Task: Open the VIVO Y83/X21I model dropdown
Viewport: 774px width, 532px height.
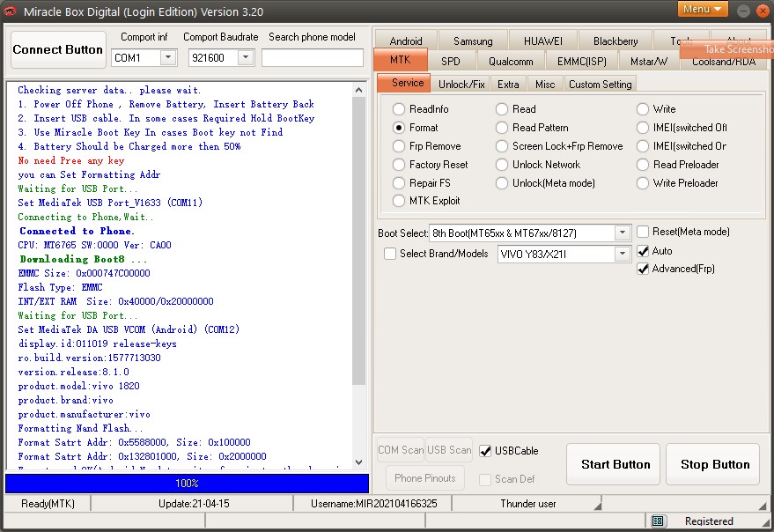Action: (x=623, y=254)
